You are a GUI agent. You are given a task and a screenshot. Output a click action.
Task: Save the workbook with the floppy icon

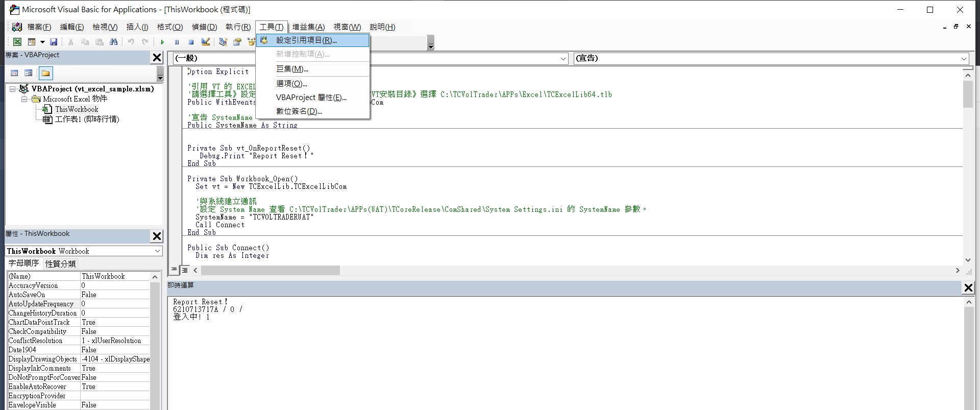(54, 42)
